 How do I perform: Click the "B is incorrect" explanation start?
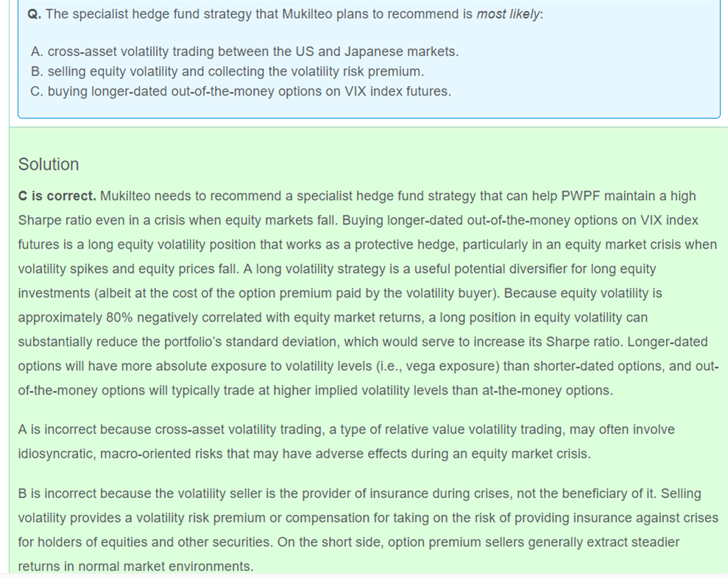click(x=60, y=493)
